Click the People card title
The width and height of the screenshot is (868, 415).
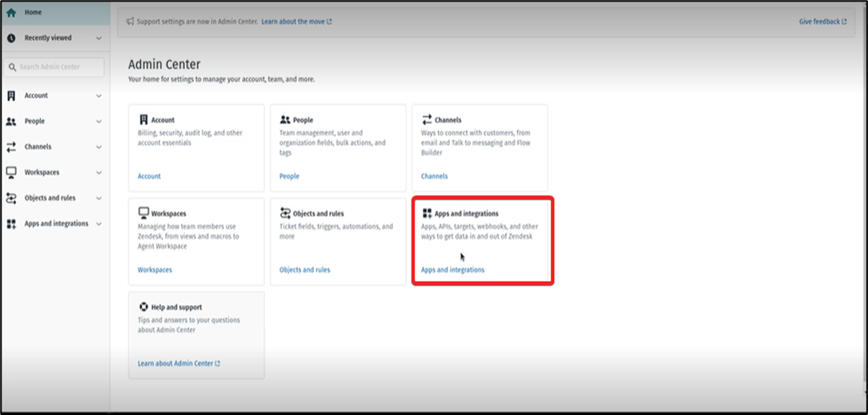coord(303,119)
